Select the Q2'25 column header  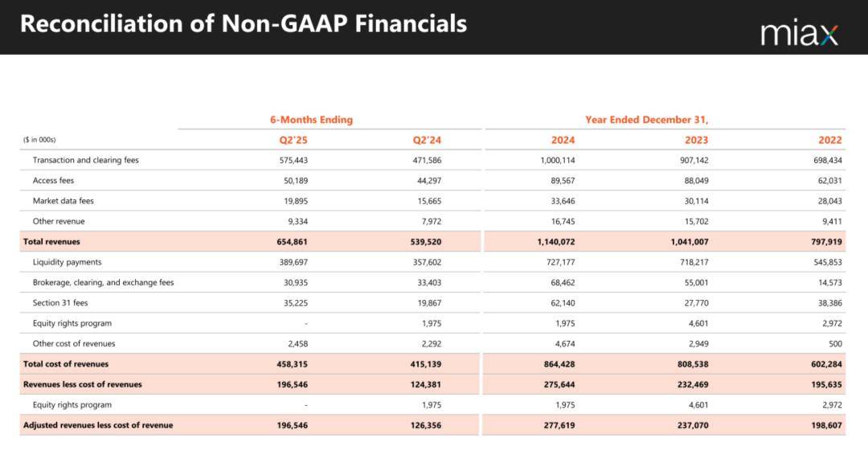[293, 140]
